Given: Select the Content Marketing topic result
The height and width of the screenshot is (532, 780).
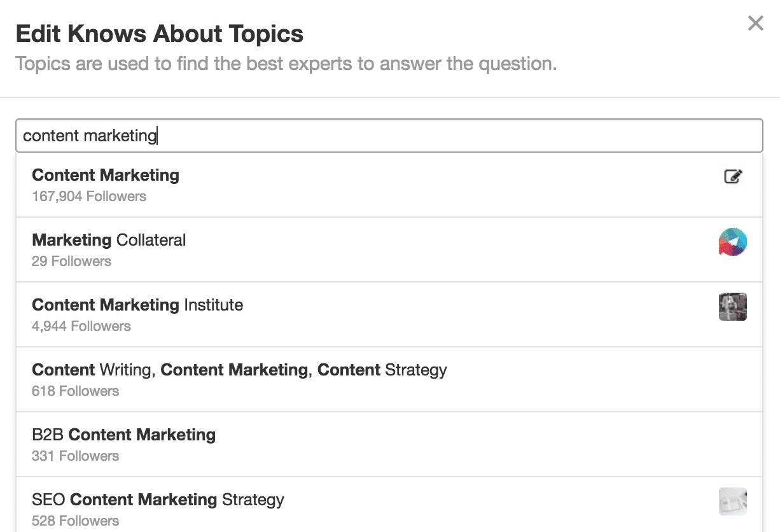Looking at the screenshot, I should 105,175.
